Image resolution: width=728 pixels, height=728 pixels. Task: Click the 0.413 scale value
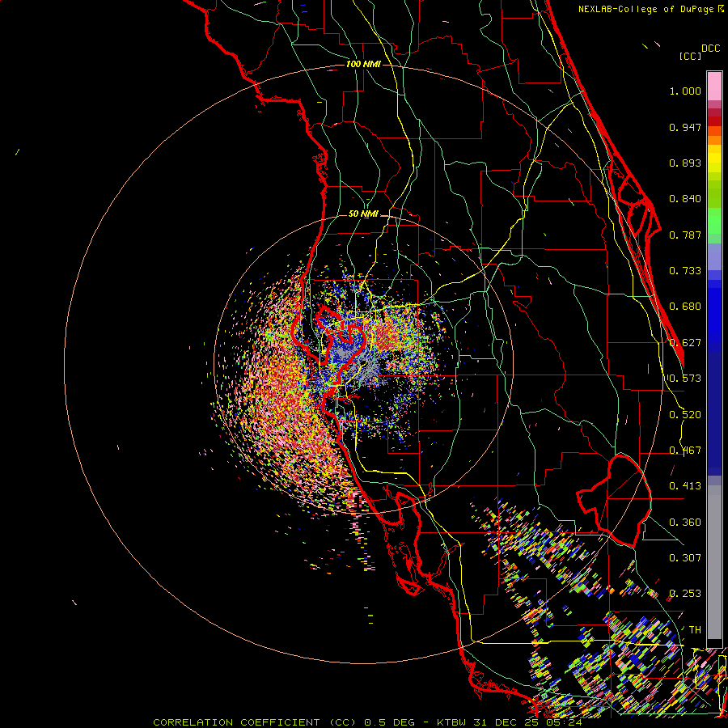pyautogui.click(x=685, y=486)
